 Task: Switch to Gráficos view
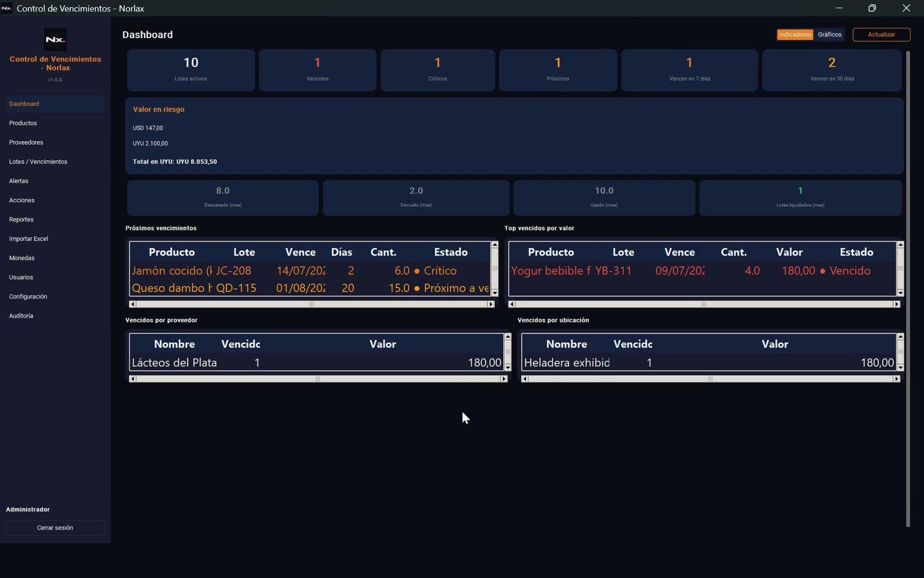tap(829, 35)
